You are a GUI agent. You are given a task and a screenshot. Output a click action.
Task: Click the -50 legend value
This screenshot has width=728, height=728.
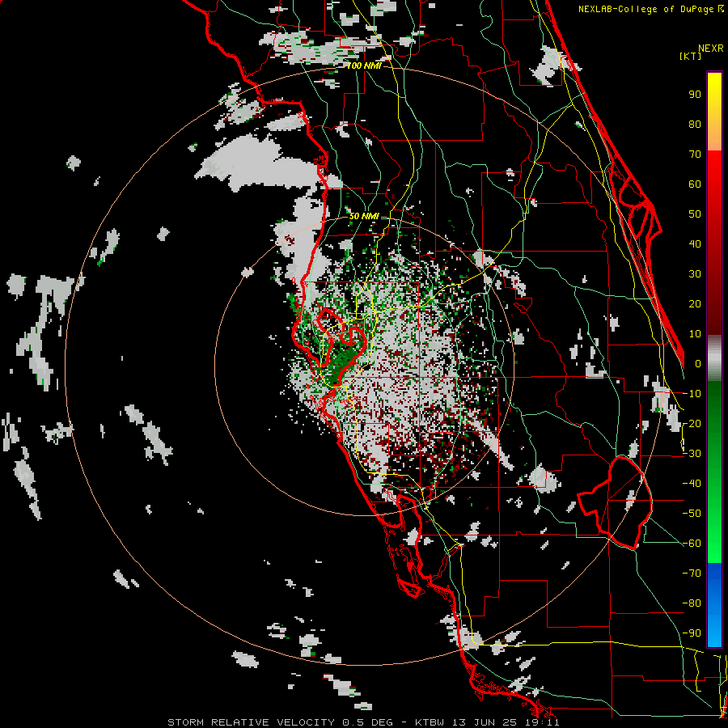coord(692,514)
